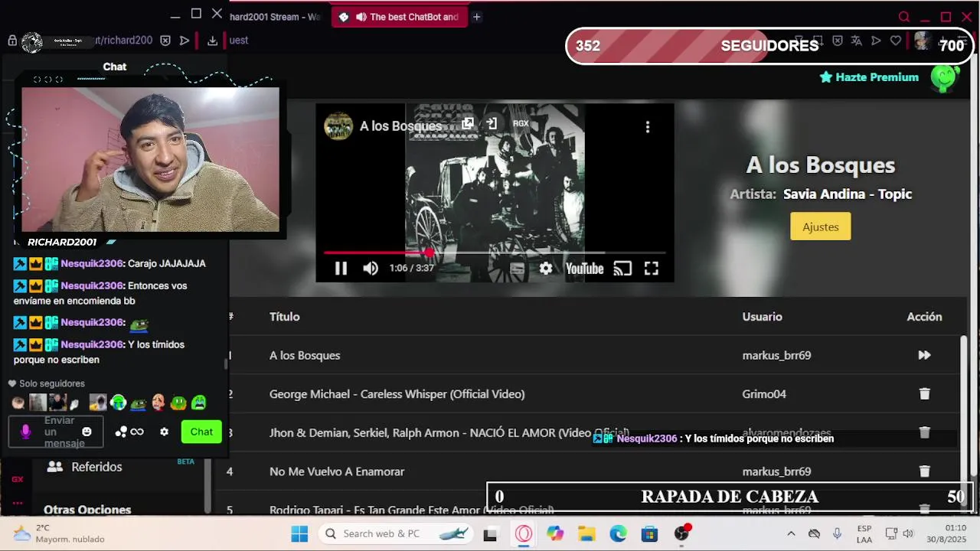Click the download icon in address bar
This screenshot has height=551, width=980.
point(212,41)
